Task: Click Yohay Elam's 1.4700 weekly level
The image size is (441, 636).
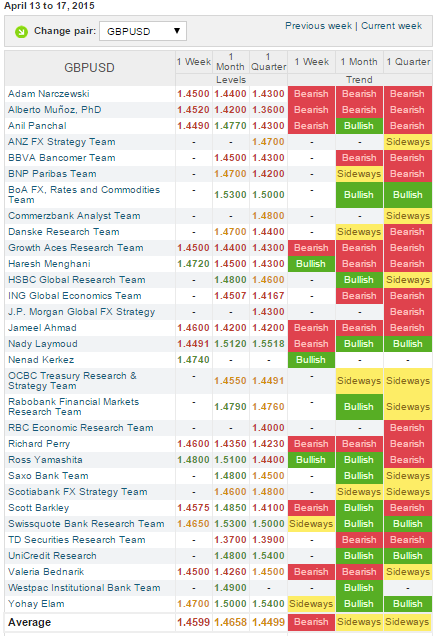Action: point(194,604)
